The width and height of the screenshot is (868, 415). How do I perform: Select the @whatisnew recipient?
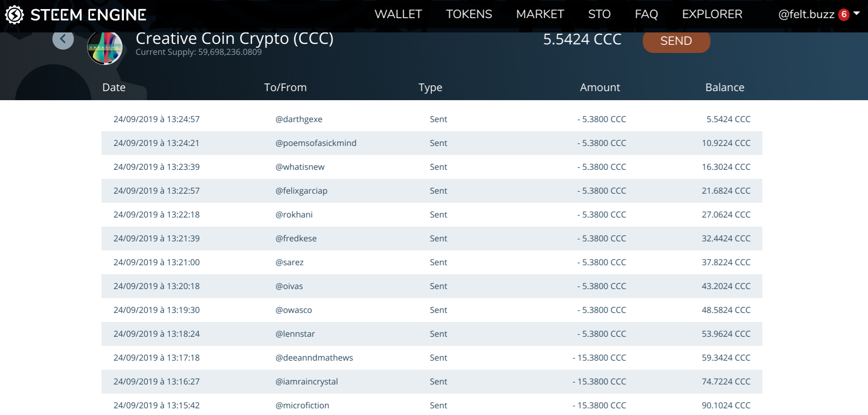pos(300,167)
